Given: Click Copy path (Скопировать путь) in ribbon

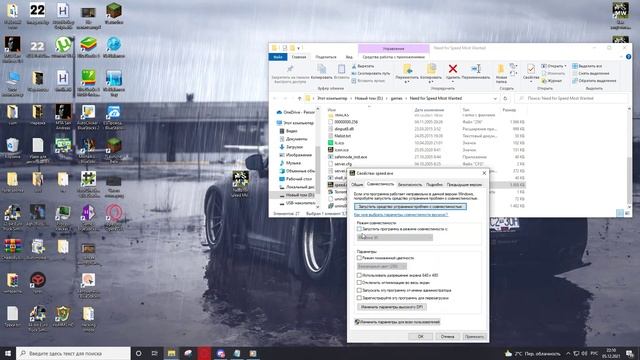Looking at the screenshot, I should click(x=371, y=73).
